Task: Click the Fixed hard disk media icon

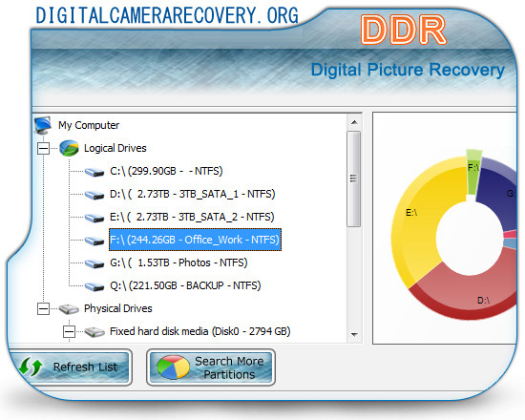Action: pyautogui.click(x=94, y=332)
